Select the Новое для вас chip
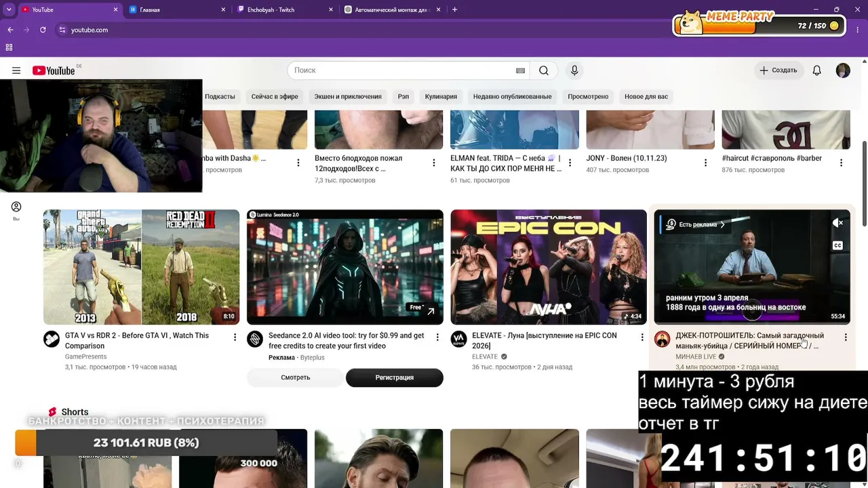 [x=646, y=97]
